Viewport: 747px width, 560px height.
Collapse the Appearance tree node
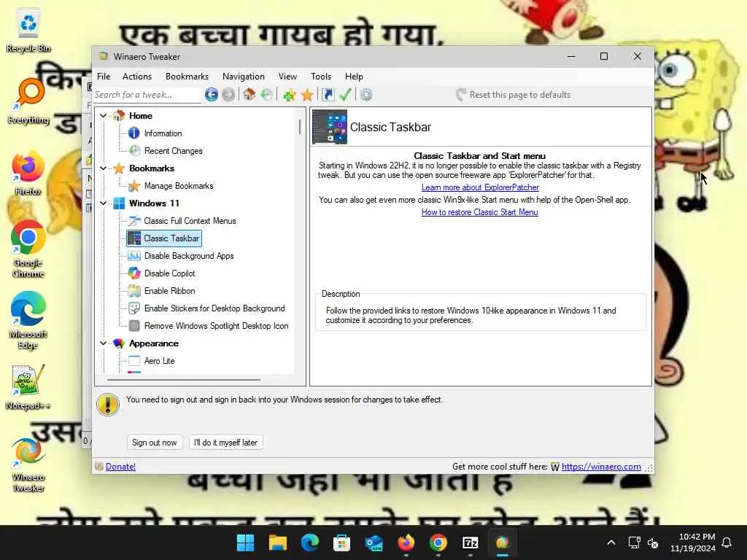103,343
